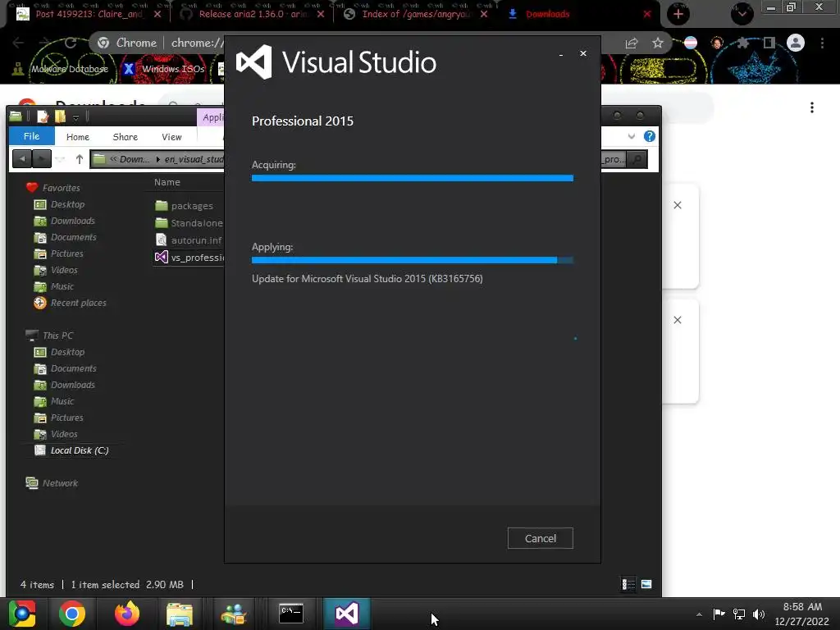Open Videos under Favorites

pyautogui.click(x=56, y=270)
